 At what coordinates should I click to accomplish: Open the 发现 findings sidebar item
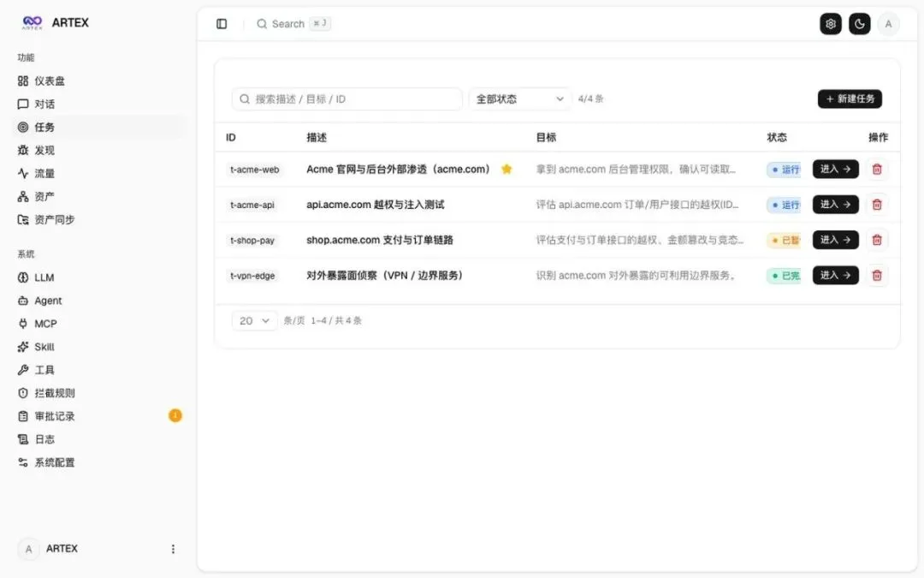point(98,150)
